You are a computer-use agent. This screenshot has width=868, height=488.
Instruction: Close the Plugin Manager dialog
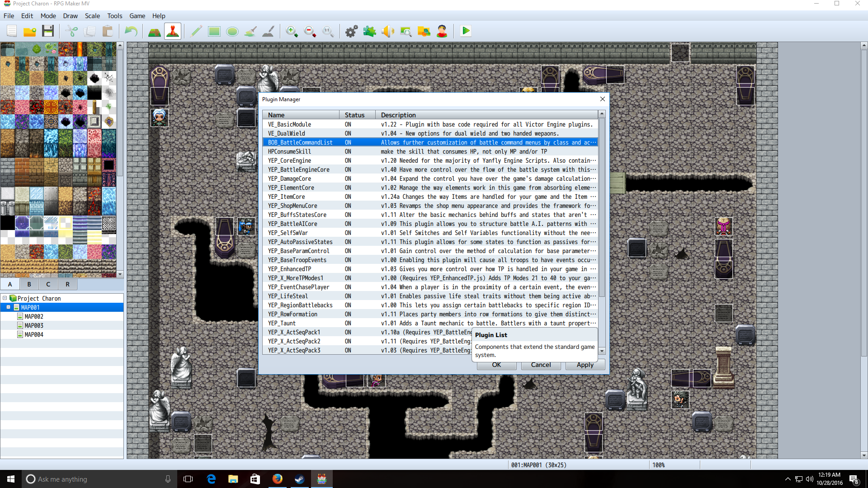[602, 99]
